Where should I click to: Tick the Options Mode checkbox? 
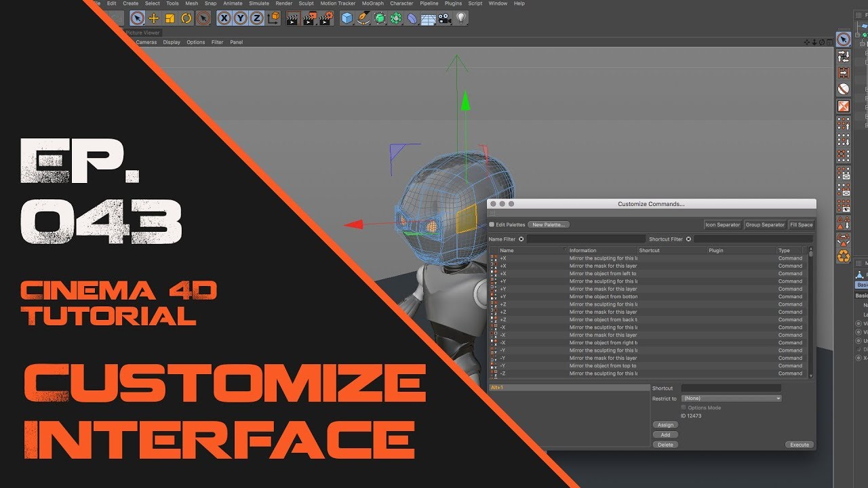pos(684,408)
